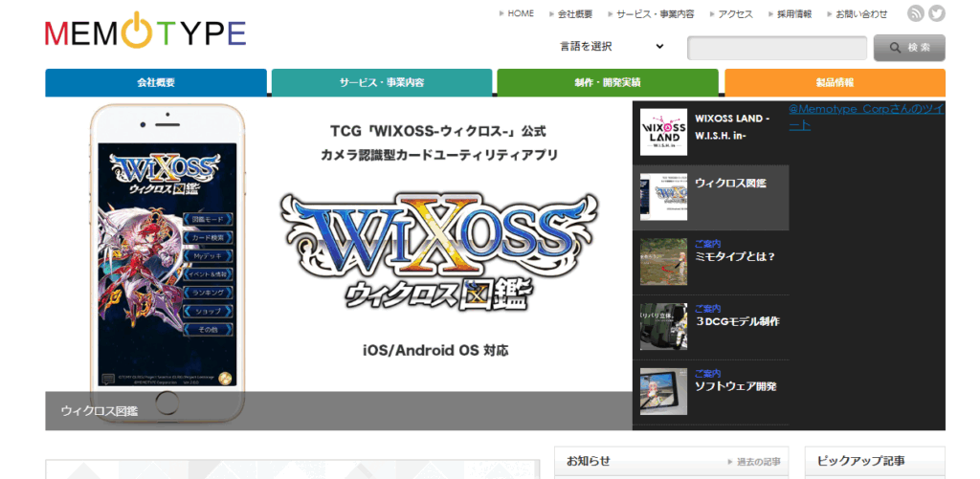Click ご案内 label above ３DCGモデル制作
The height and width of the screenshot is (479, 980).
coord(707,309)
